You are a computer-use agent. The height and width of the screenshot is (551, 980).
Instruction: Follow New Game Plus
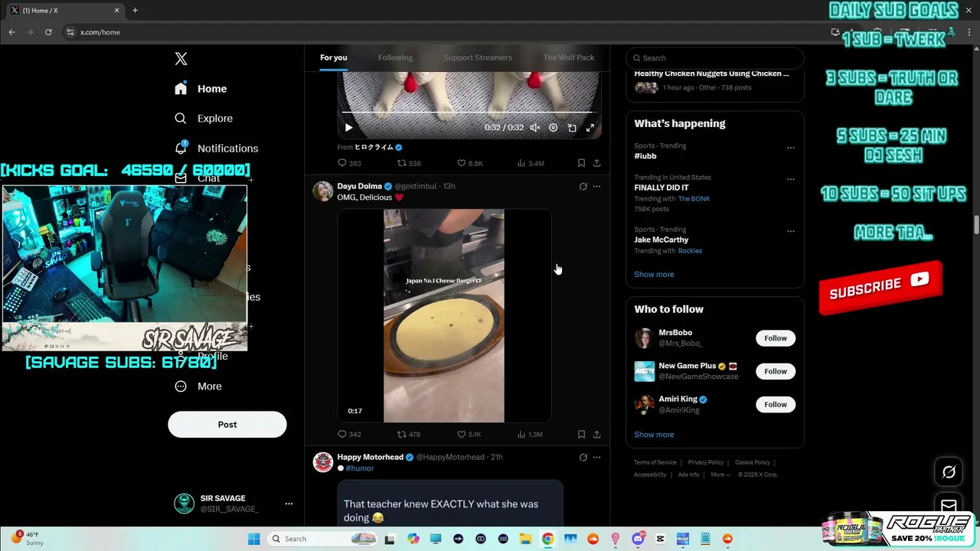pyautogui.click(x=776, y=371)
